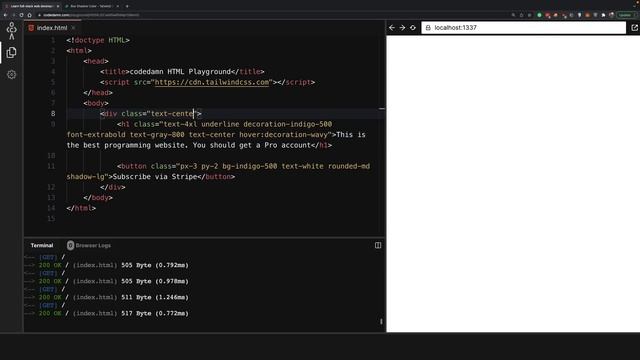
Task: Click the Chrome extensions puzzle icon
Action: coord(603,15)
